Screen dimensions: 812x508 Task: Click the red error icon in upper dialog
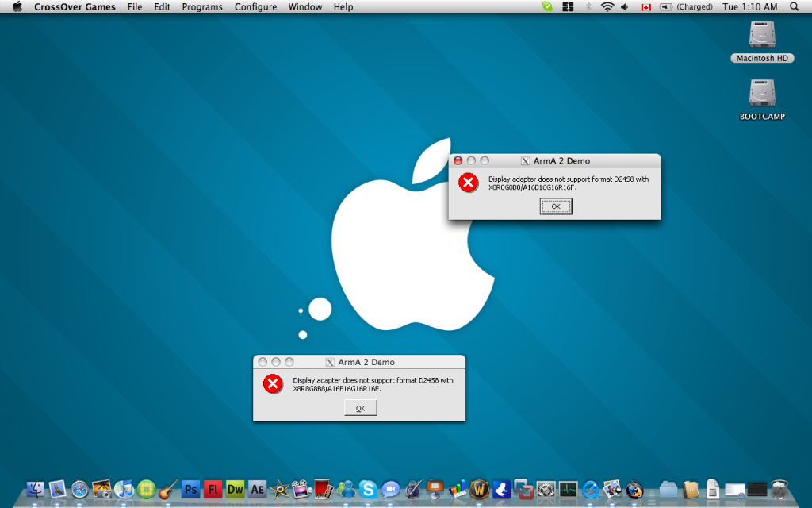(468, 183)
